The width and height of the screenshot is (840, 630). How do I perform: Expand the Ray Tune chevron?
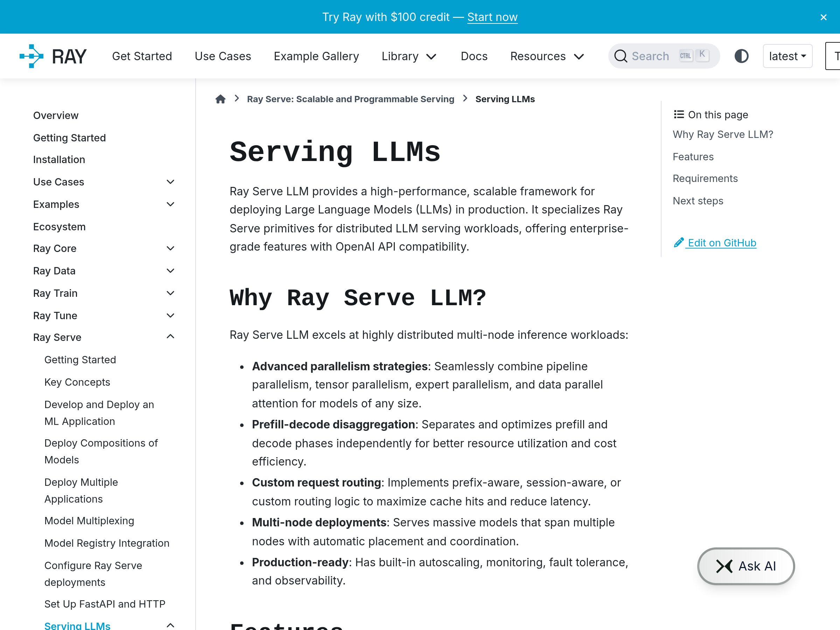170,316
